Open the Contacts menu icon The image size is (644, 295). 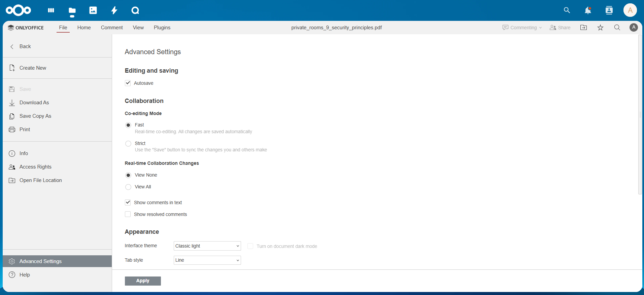click(x=609, y=10)
